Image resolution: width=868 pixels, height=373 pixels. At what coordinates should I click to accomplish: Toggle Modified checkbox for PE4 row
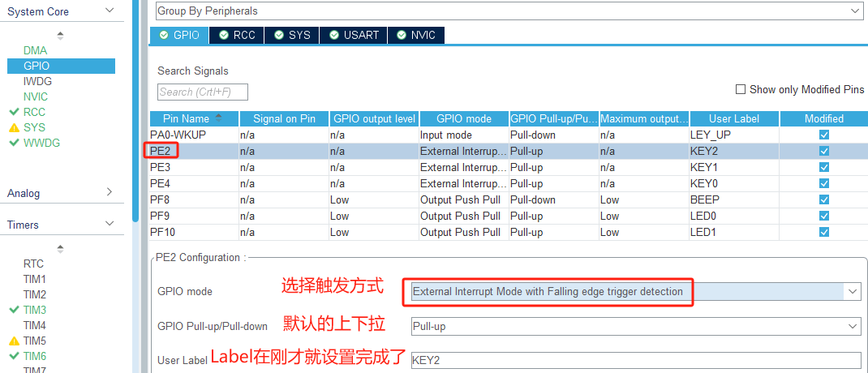tap(824, 183)
